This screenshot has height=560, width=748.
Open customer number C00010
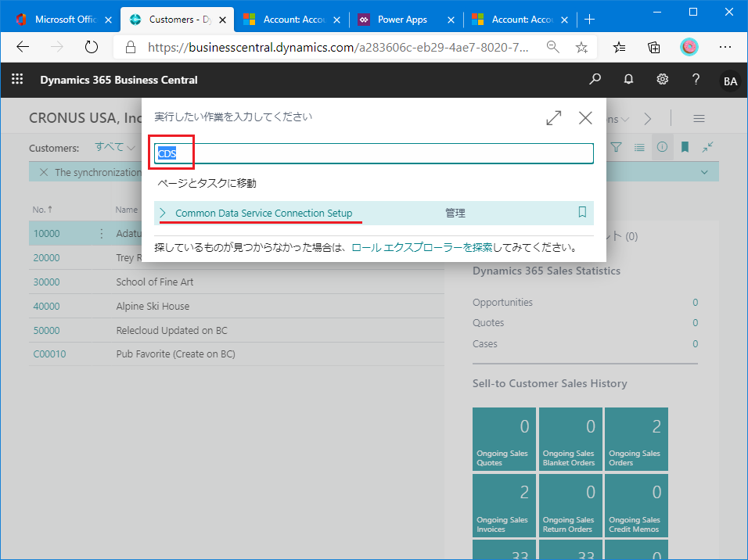click(49, 354)
